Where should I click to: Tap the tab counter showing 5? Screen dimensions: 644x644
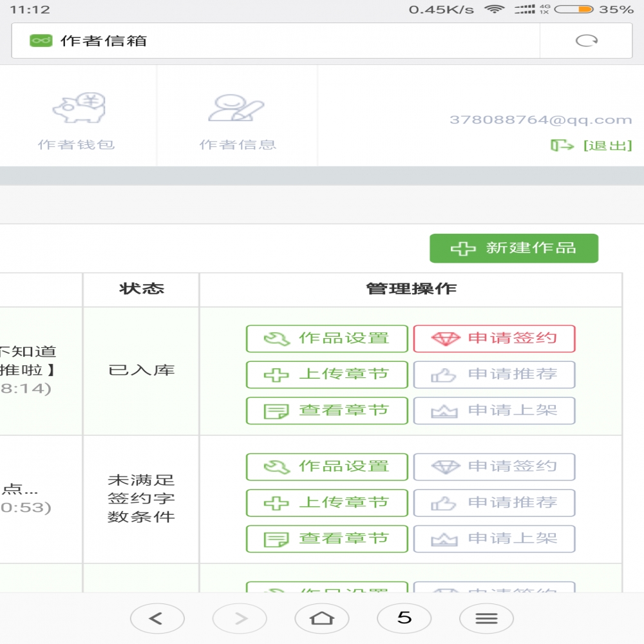click(404, 617)
